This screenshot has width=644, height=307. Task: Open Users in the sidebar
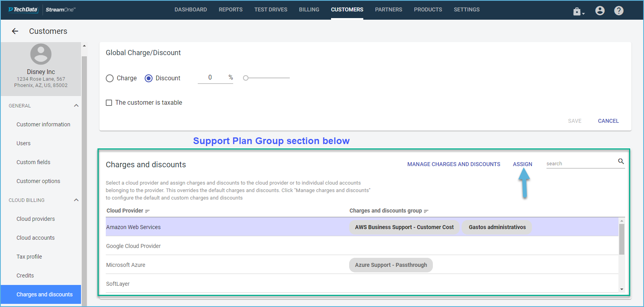(x=24, y=143)
